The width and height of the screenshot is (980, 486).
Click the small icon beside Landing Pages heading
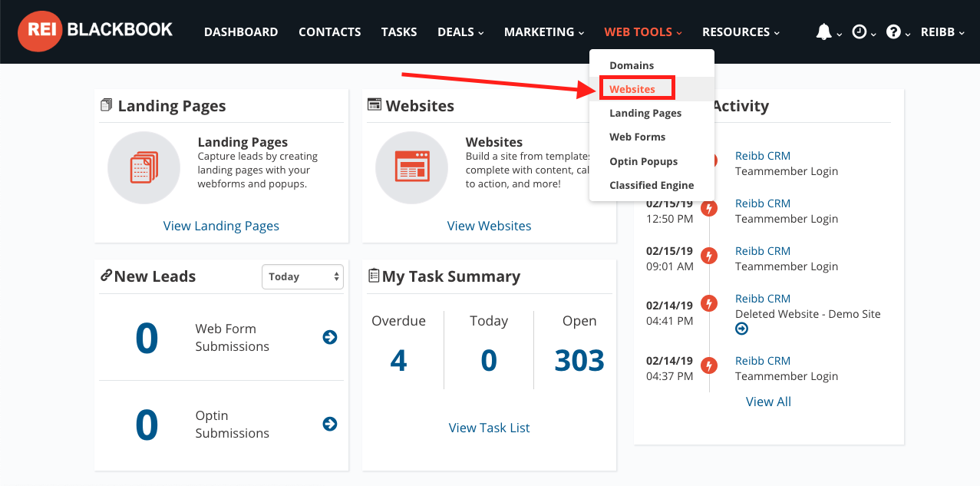point(107,105)
